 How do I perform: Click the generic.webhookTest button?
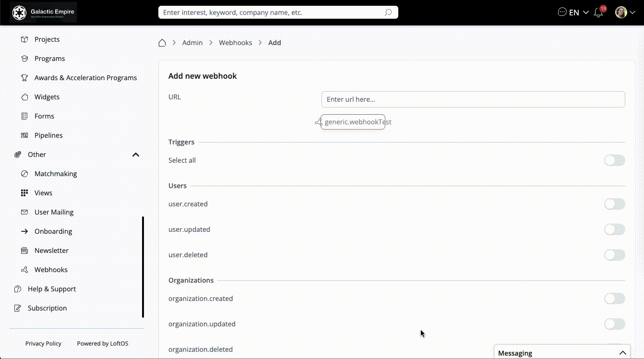coord(353,122)
